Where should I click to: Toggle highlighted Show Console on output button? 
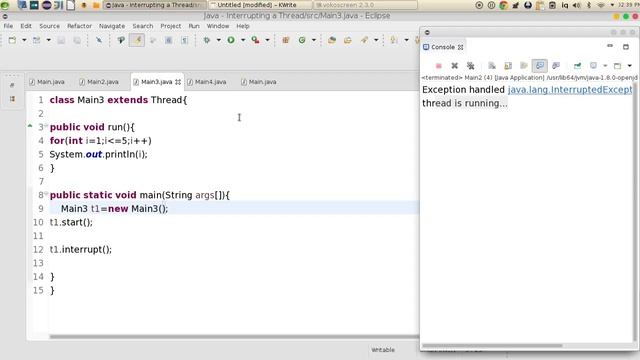tap(540, 66)
